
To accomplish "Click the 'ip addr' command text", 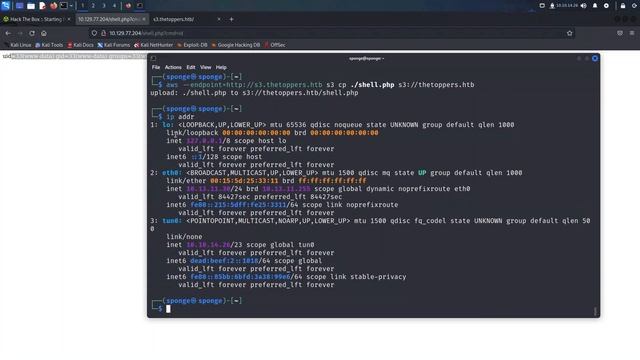I will [180, 117].
